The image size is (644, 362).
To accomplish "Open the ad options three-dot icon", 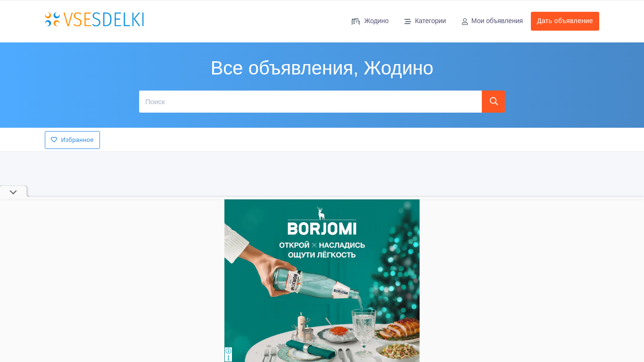I will click(228, 358).
